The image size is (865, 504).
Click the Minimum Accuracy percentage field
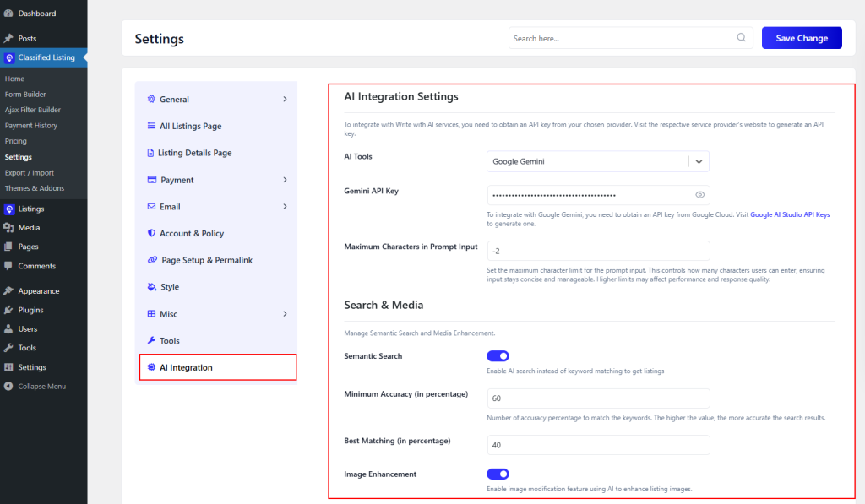click(598, 398)
